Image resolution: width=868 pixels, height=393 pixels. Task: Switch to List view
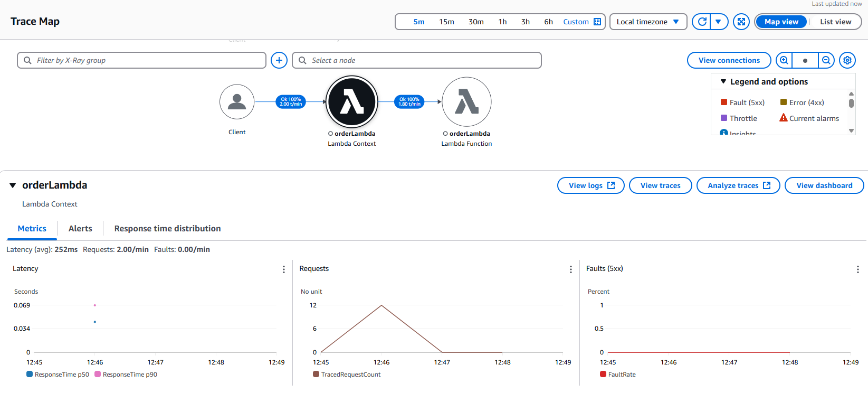click(835, 22)
